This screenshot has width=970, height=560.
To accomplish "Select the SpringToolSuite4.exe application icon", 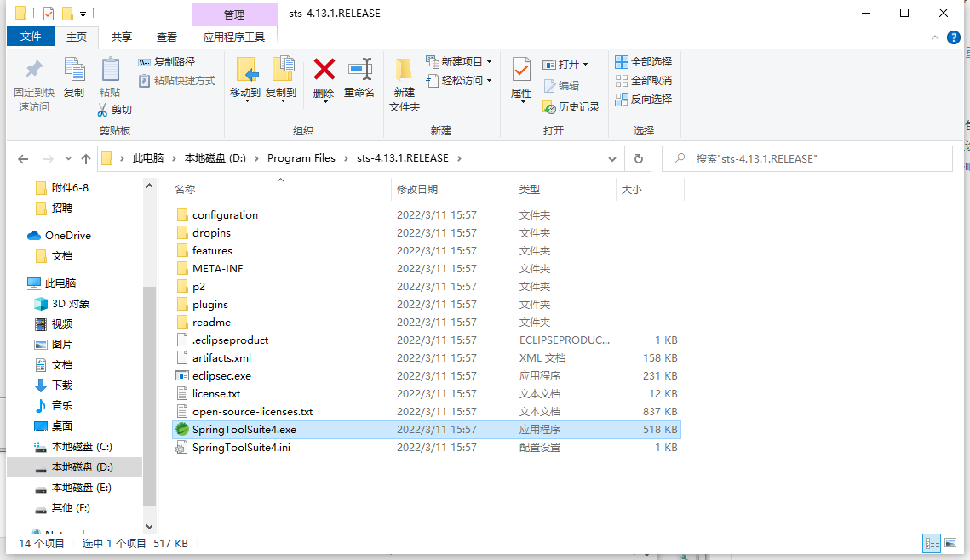I will pos(182,430).
